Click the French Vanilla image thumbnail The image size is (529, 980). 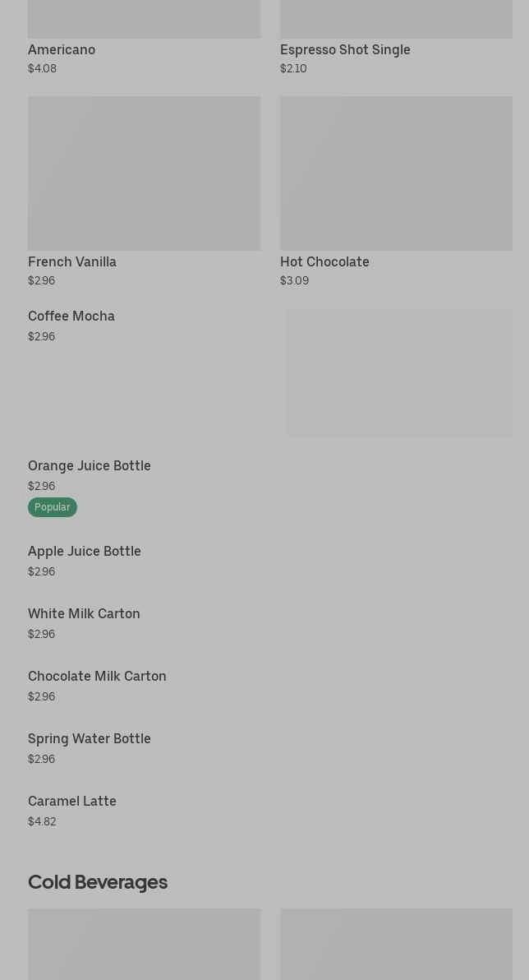click(144, 173)
